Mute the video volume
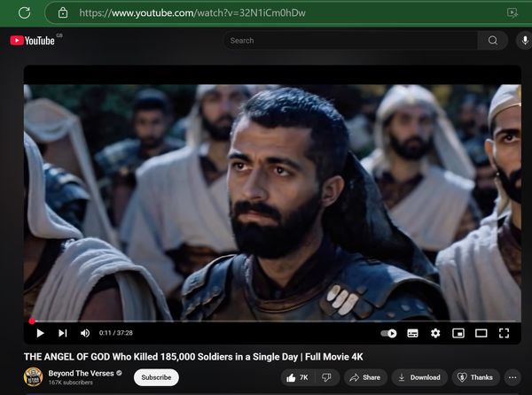This screenshot has height=395, width=532. point(85,333)
